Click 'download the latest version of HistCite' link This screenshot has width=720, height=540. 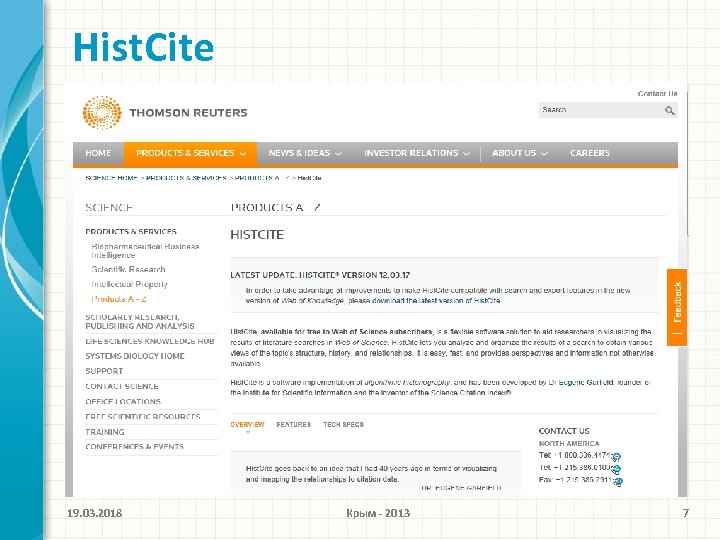point(436,301)
